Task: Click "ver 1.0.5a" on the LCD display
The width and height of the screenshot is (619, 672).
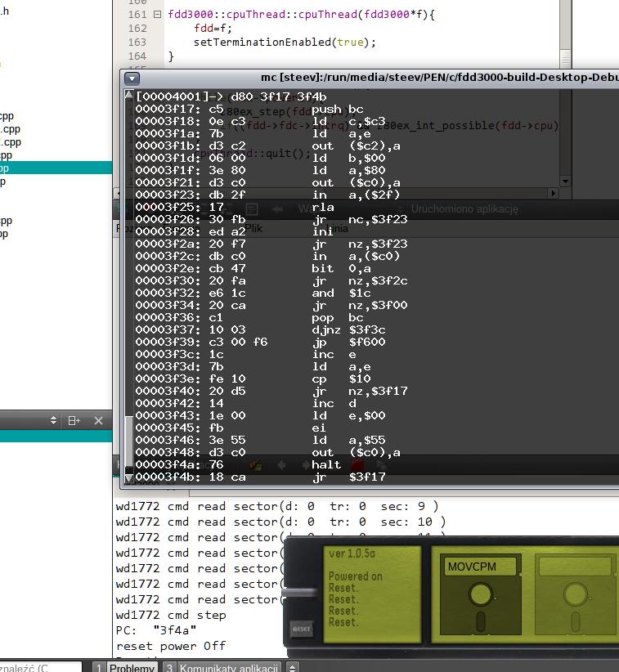Action: [x=352, y=553]
